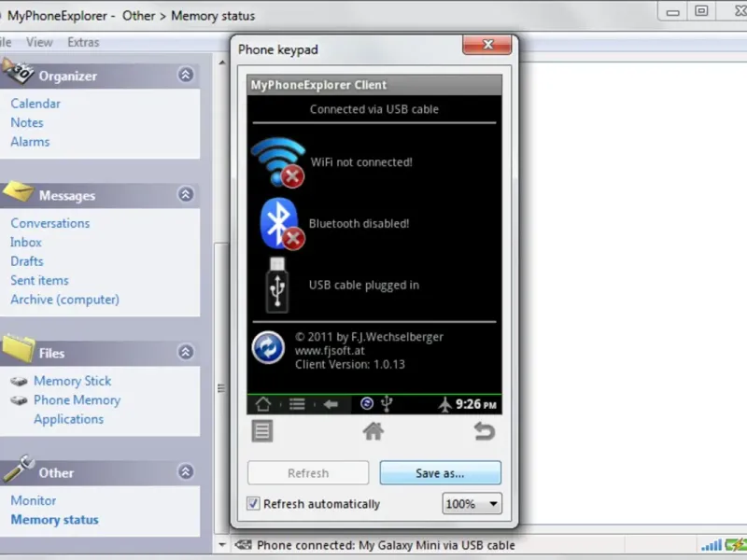The width and height of the screenshot is (747, 560).
Task: Click the keypad Home button icon
Action: [x=373, y=431]
